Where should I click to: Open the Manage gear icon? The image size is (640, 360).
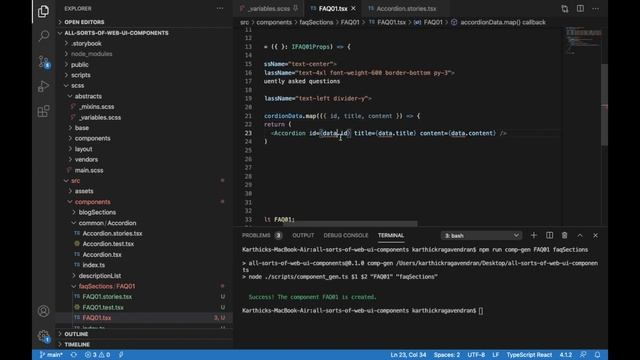[x=43, y=336]
